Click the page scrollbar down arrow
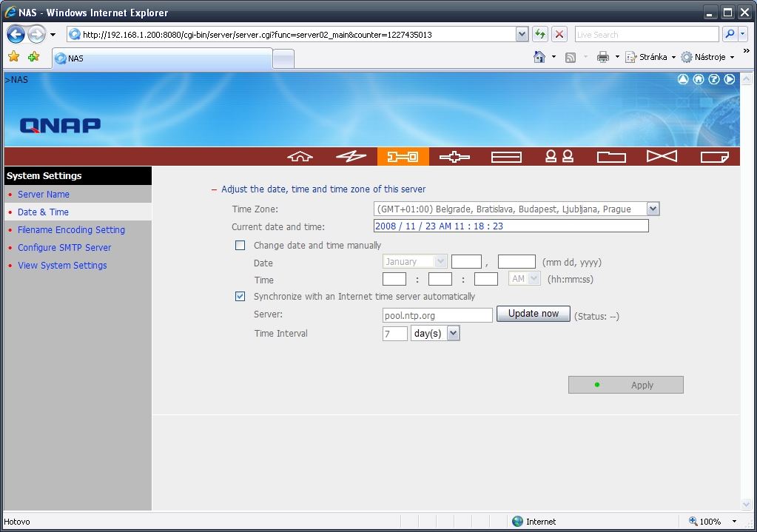The image size is (757, 532). click(x=747, y=505)
